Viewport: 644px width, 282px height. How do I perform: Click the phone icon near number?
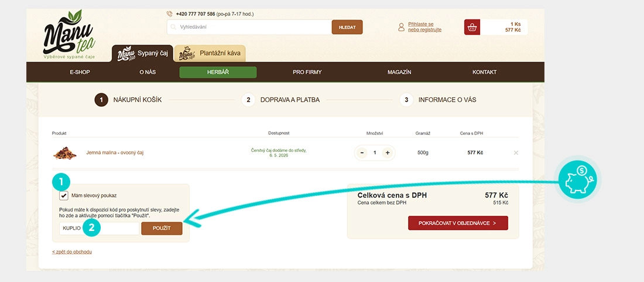[x=170, y=13]
